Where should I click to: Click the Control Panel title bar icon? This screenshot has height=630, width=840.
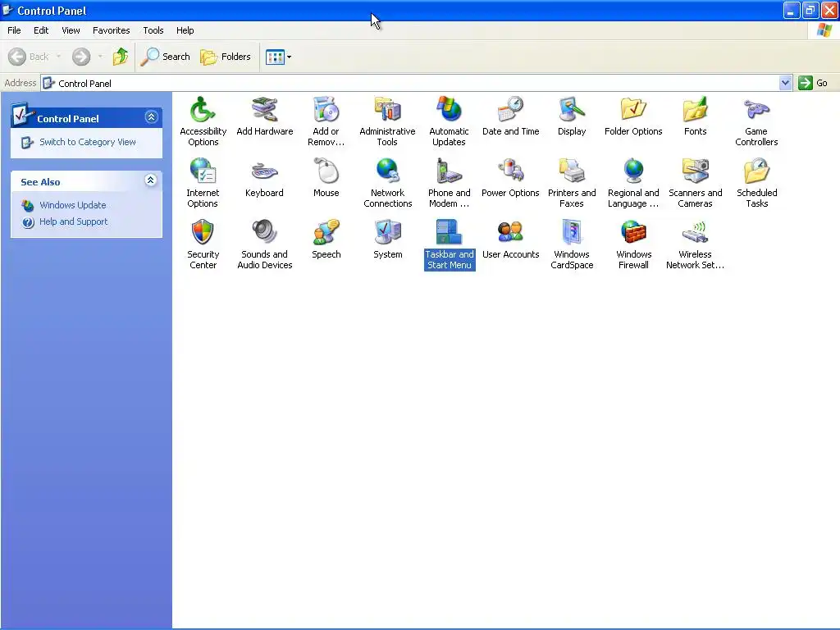[7, 10]
